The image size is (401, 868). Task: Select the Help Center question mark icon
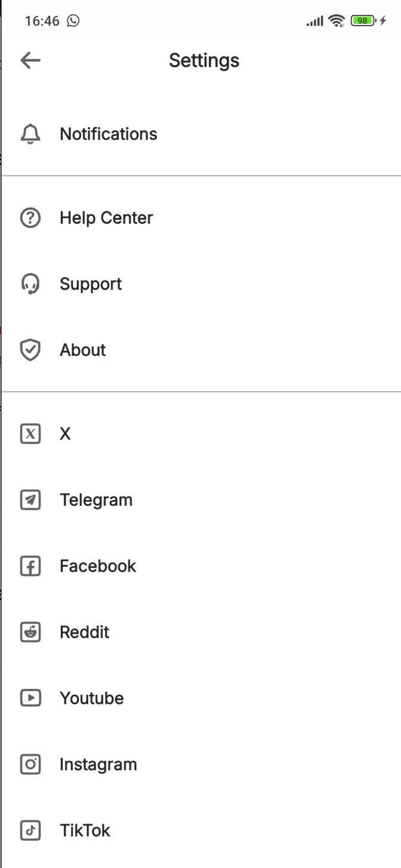[x=30, y=218]
